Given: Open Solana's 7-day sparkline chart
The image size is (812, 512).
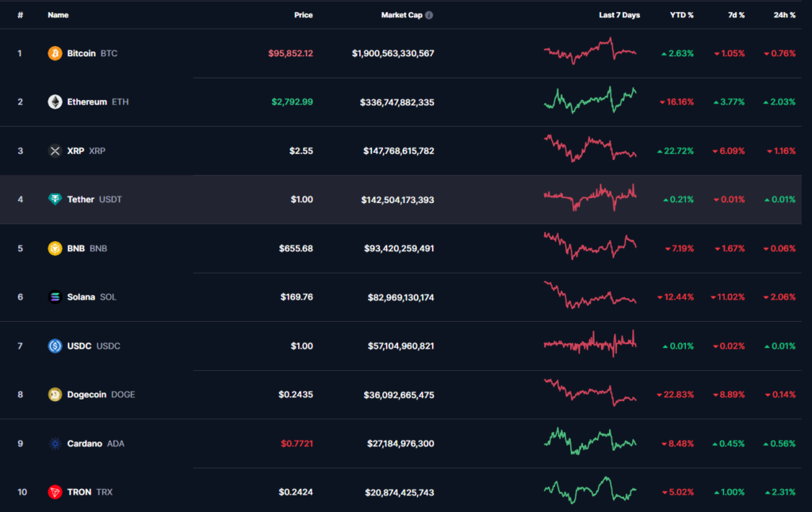Looking at the screenshot, I should (x=590, y=296).
